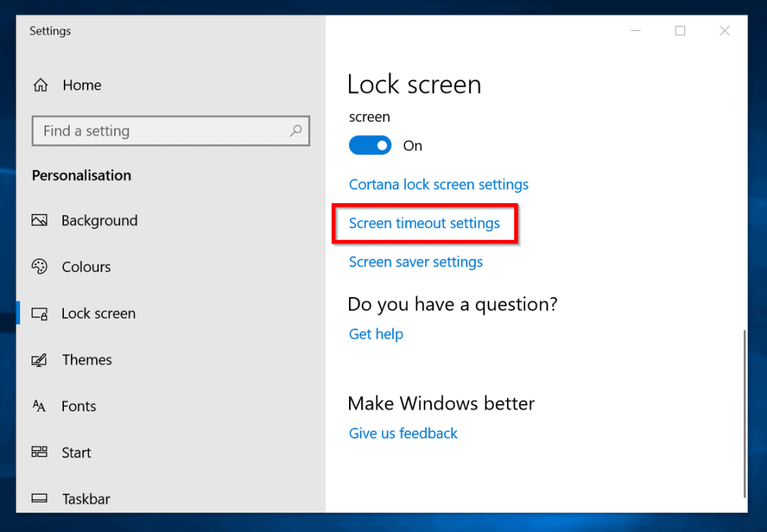Open Colours settings via palette icon
Screen dimensions: 767x532
click(40, 266)
